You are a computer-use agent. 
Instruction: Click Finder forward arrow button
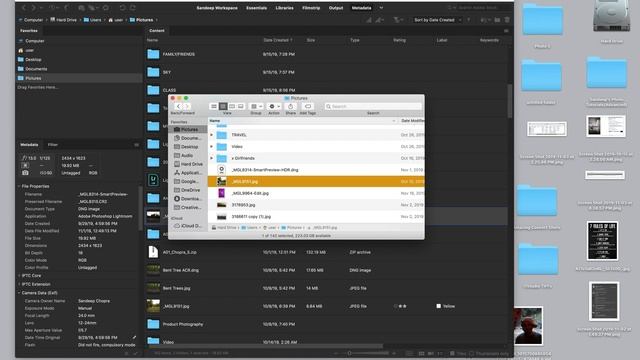pos(187,107)
